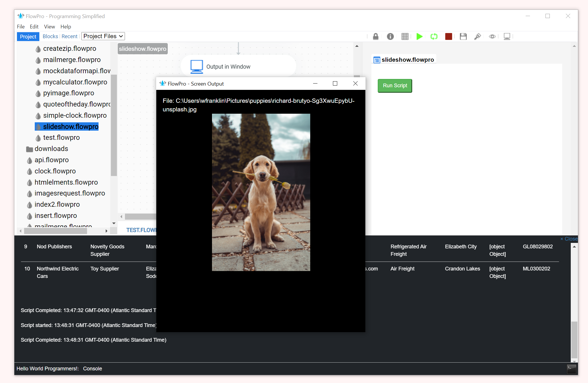This screenshot has height=383, width=588.
Task: Switch to the Blocks tab
Action: click(50, 36)
